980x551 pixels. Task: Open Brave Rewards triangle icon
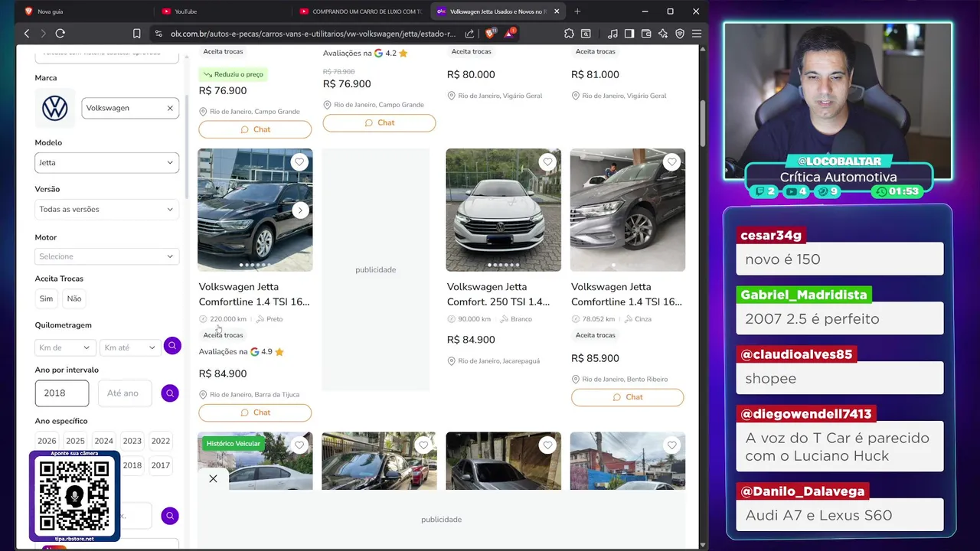[509, 34]
